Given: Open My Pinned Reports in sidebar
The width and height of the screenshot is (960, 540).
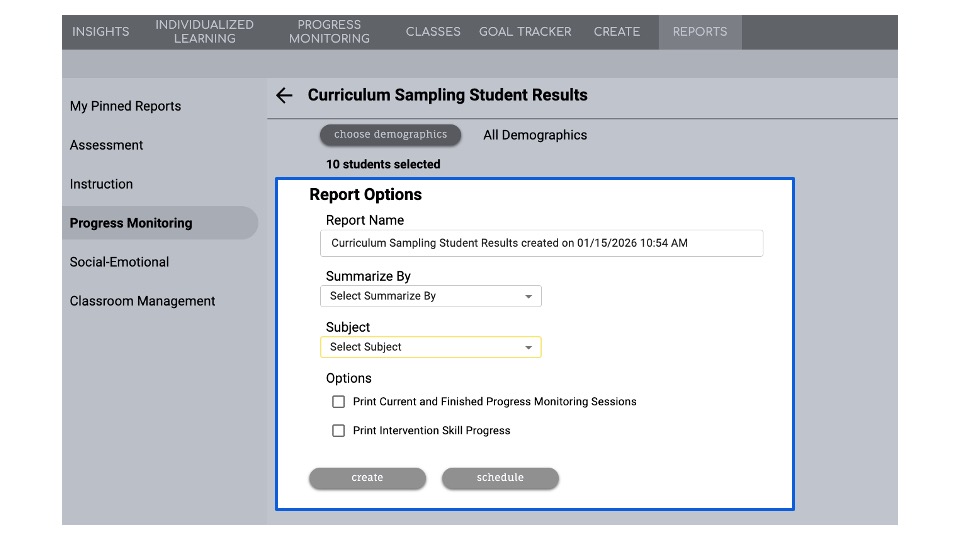Looking at the screenshot, I should point(125,106).
